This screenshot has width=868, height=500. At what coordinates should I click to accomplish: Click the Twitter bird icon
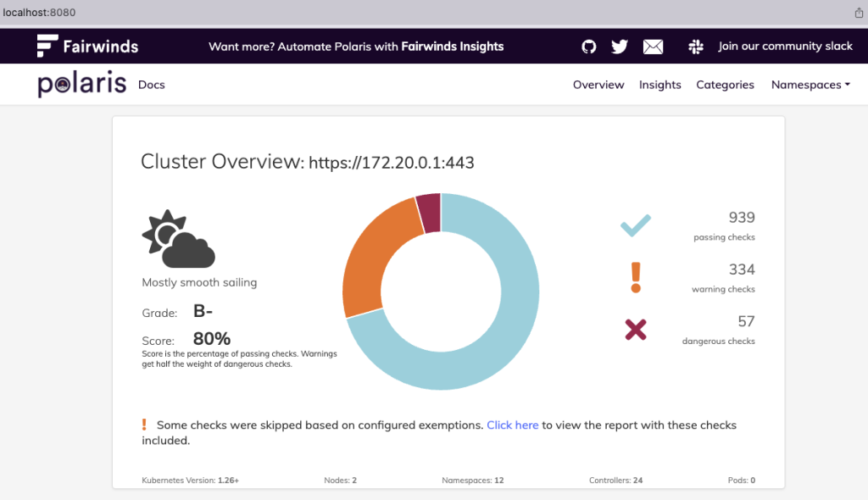[620, 47]
